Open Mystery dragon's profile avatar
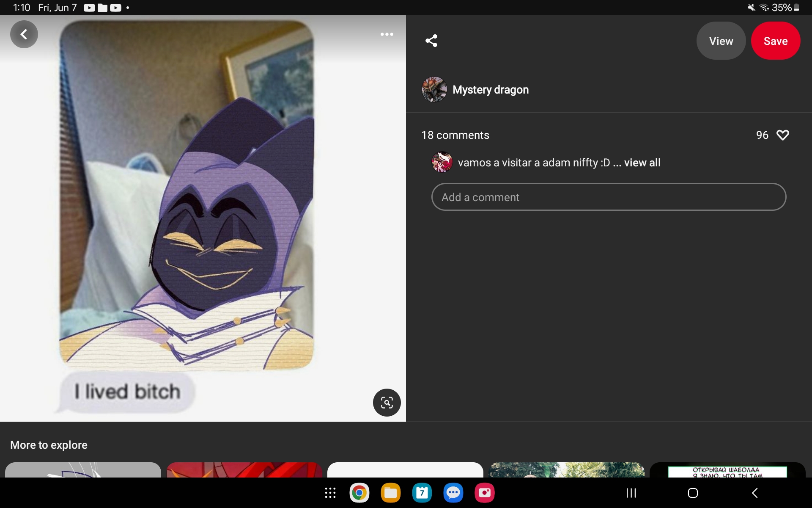Viewport: 812px width, 508px height. click(x=434, y=89)
